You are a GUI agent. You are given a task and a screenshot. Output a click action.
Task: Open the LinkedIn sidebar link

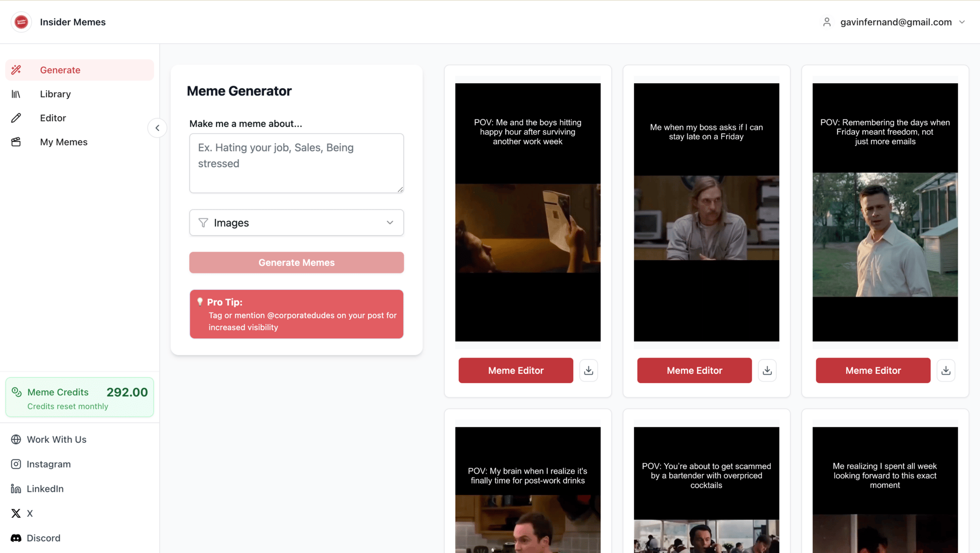[45, 489]
